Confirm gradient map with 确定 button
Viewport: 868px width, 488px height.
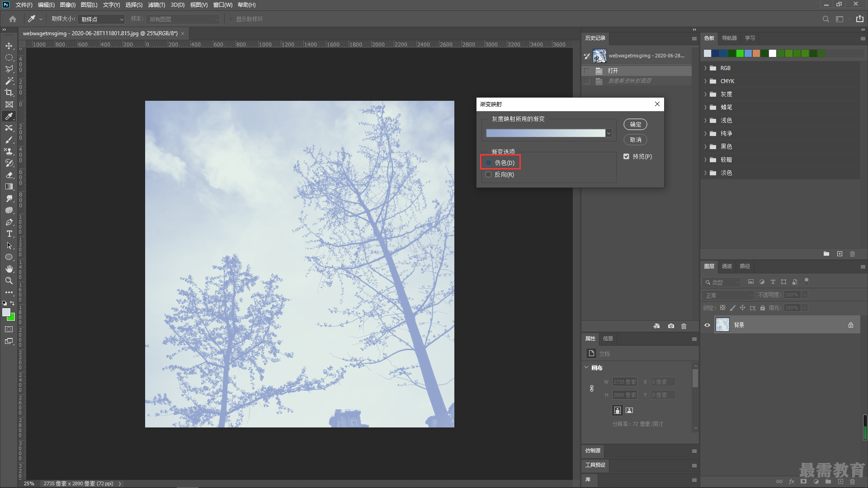pyautogui.click(x=635, y=124)
